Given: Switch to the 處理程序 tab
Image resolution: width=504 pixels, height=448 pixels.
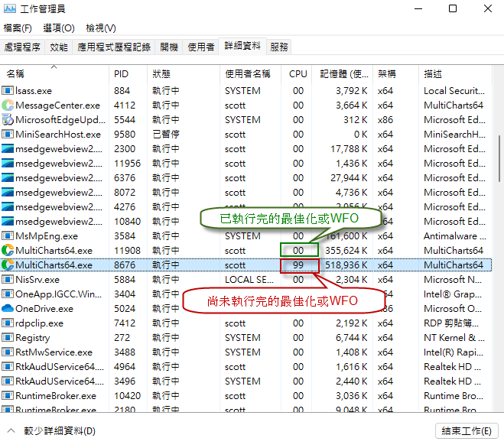Looking at the screenshot, I should [22, 47].
